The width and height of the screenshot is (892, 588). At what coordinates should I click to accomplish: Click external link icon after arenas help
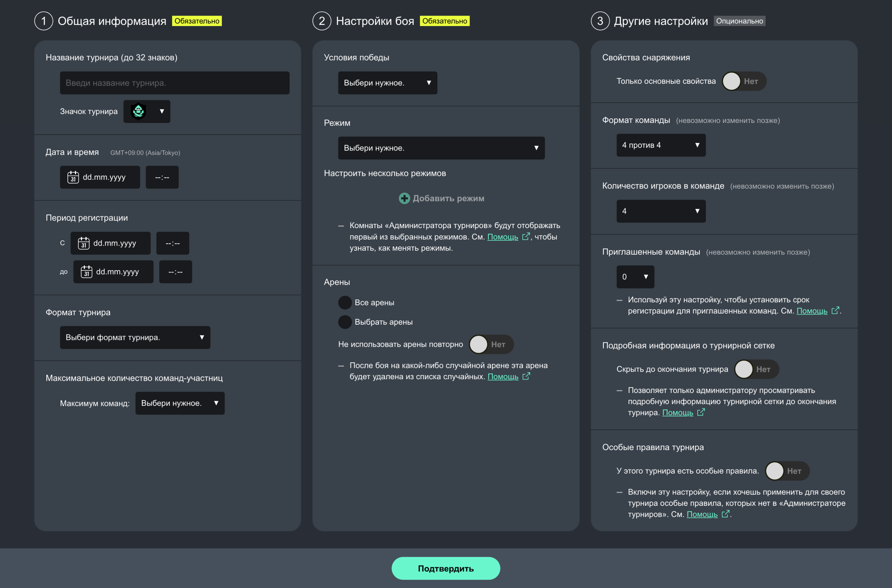click(526, 376)
